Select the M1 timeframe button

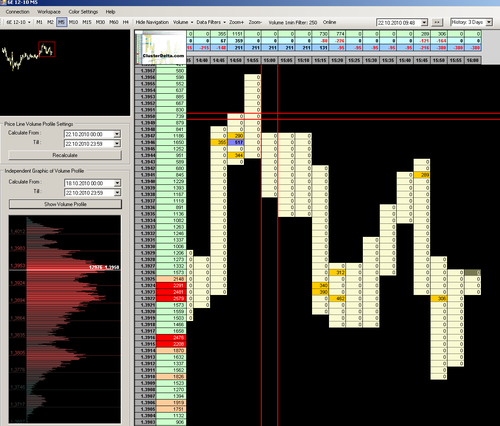click(x=39, y=22)
